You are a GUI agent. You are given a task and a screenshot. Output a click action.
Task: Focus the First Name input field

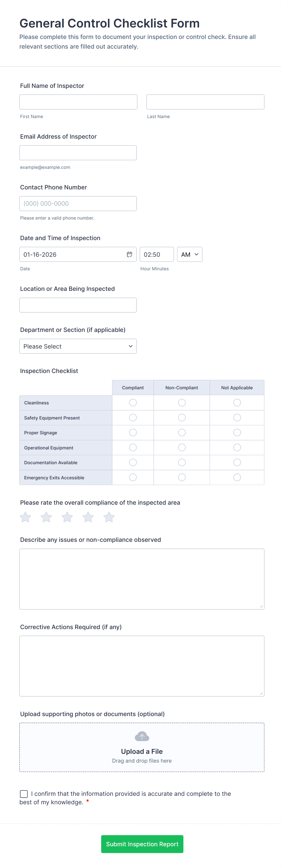point(78,102)
